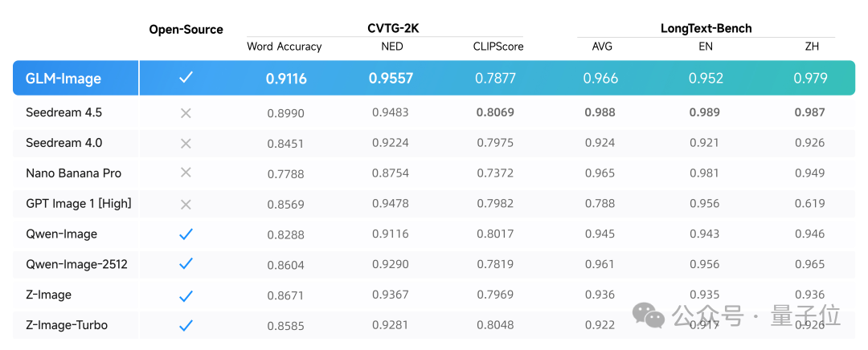Click Seedream 4.5 EN value 0.989
This screenshot has height=350, width=868.
(705, 112)
